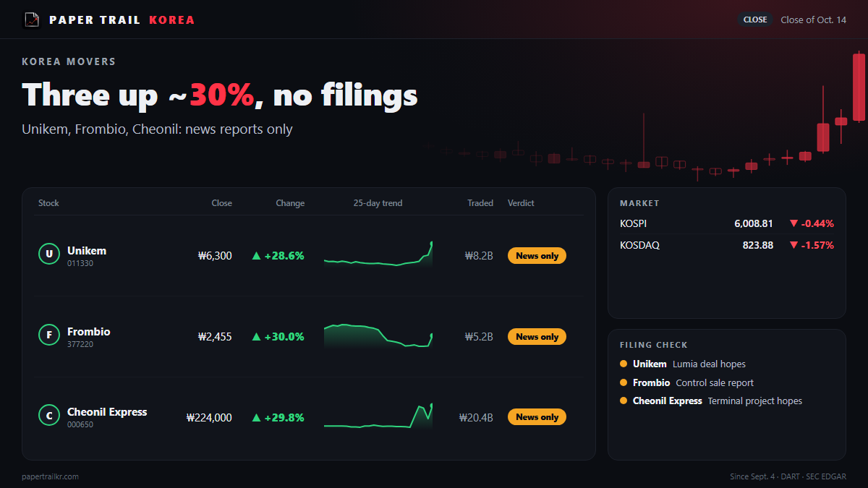Click the KOSPI index label
Viewport: 868px width, 488px height.
coord(633,224)
